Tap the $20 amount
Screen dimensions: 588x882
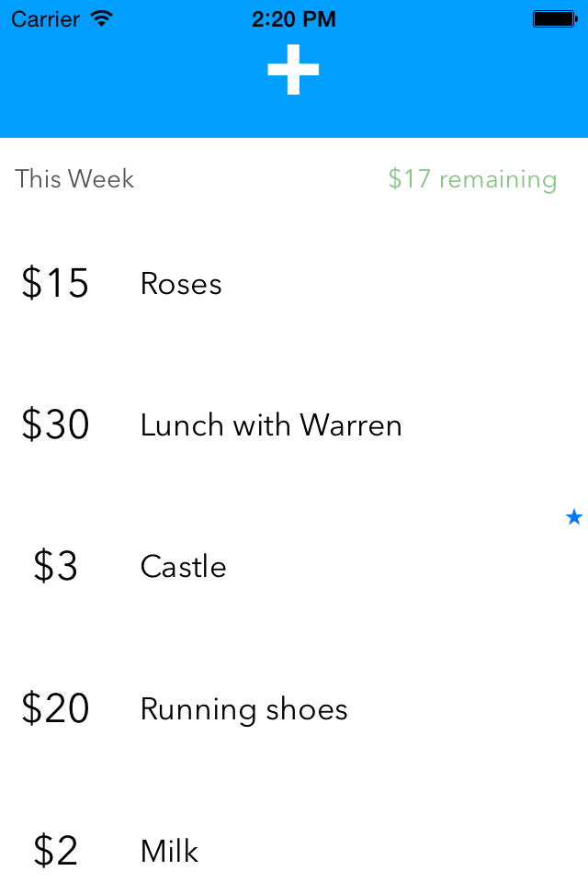point(55,709)
